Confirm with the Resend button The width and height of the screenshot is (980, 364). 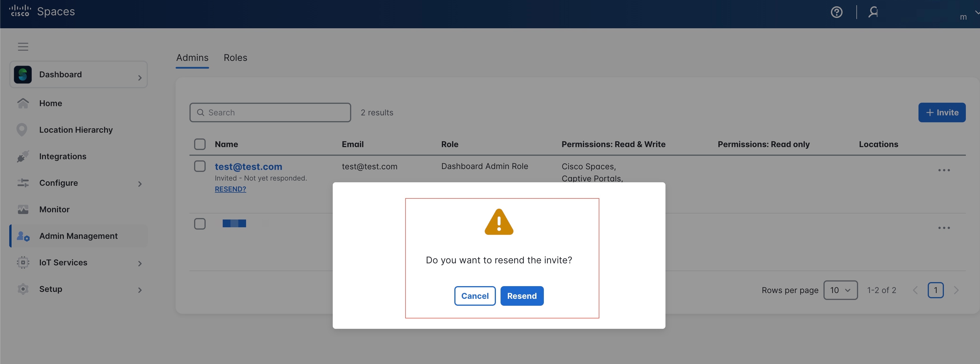[x=522, y=296]
